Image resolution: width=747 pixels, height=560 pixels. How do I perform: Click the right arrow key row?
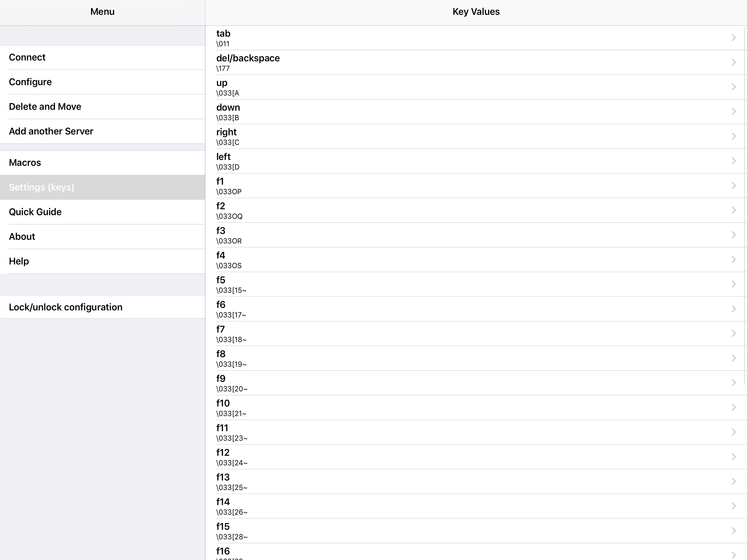coord(473,136)
